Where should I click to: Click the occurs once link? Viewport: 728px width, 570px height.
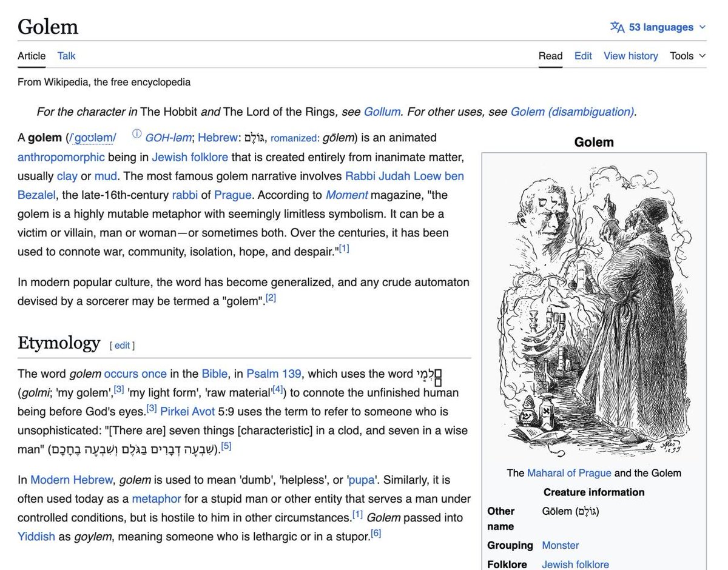[x=135, y=374]
